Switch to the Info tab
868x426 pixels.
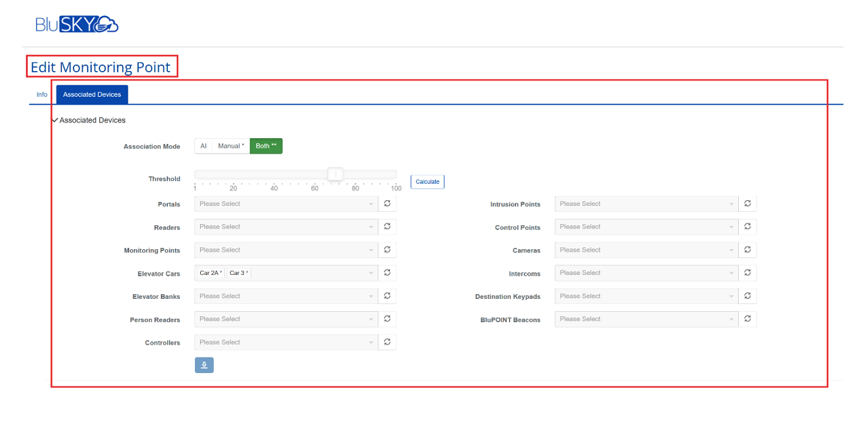[x=42, y=95]
